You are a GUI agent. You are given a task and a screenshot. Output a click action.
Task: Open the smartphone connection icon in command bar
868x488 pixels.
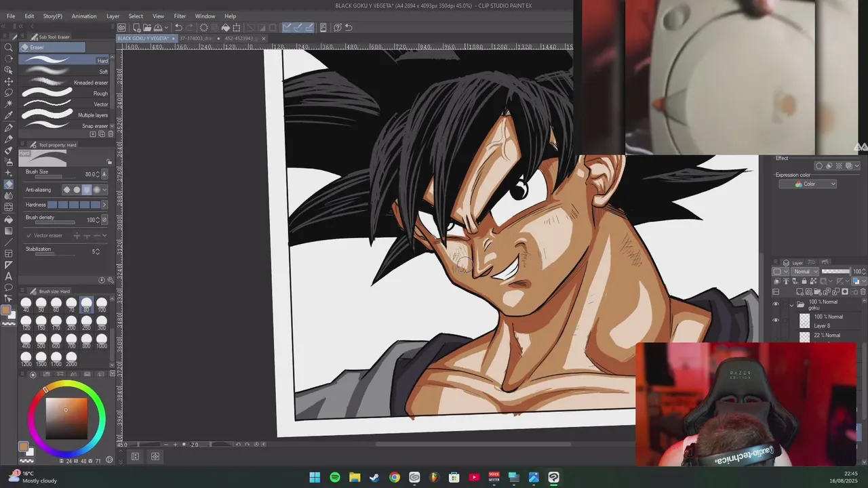click(323, 28)
